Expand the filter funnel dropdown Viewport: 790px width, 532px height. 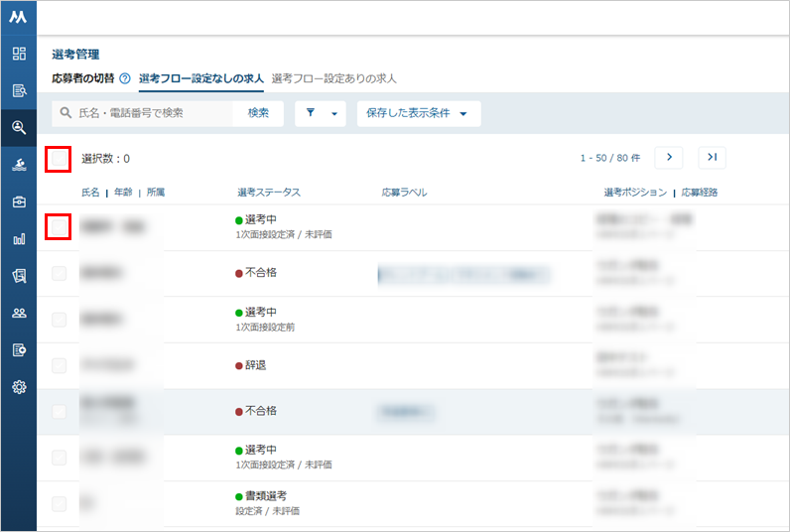tap(321, 113)
